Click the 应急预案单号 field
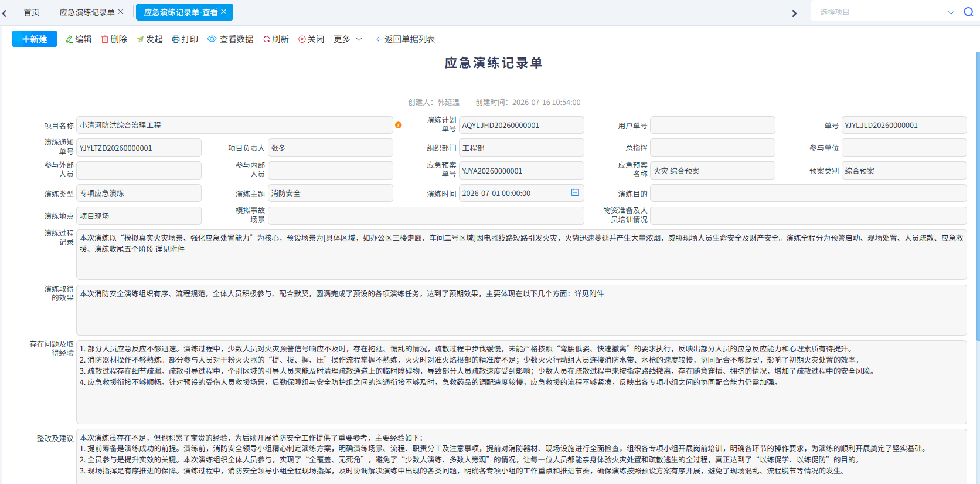The width and height of the screenshot is (980, 484). click(x=522, y=171)
